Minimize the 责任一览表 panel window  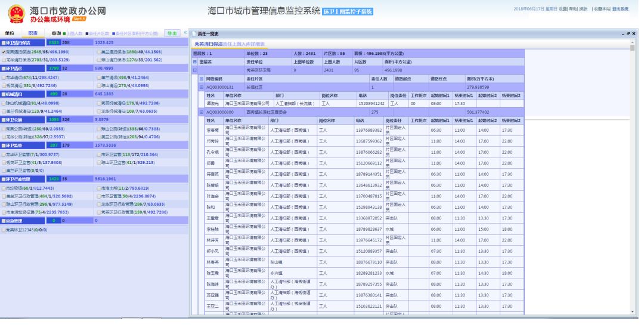coord(623,33)
